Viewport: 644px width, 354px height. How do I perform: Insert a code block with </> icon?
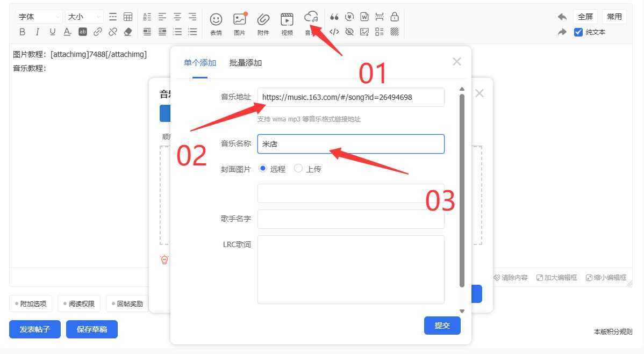point(334,32)
